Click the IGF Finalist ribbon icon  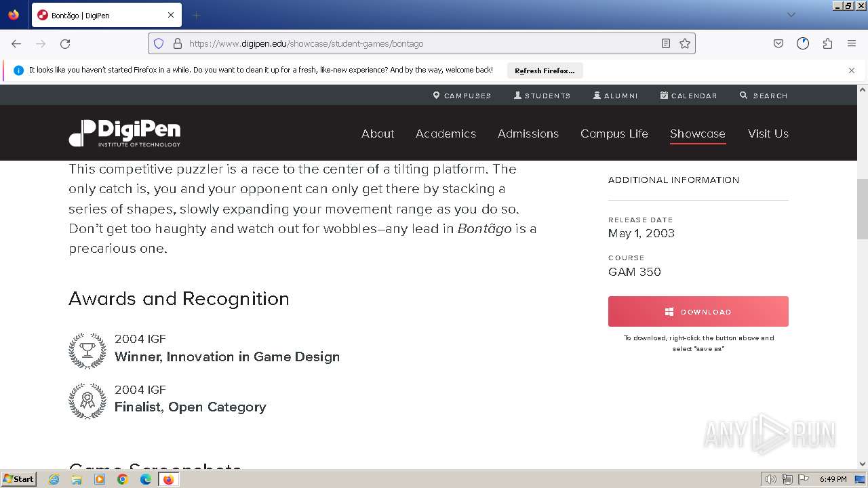coord(87,401)
